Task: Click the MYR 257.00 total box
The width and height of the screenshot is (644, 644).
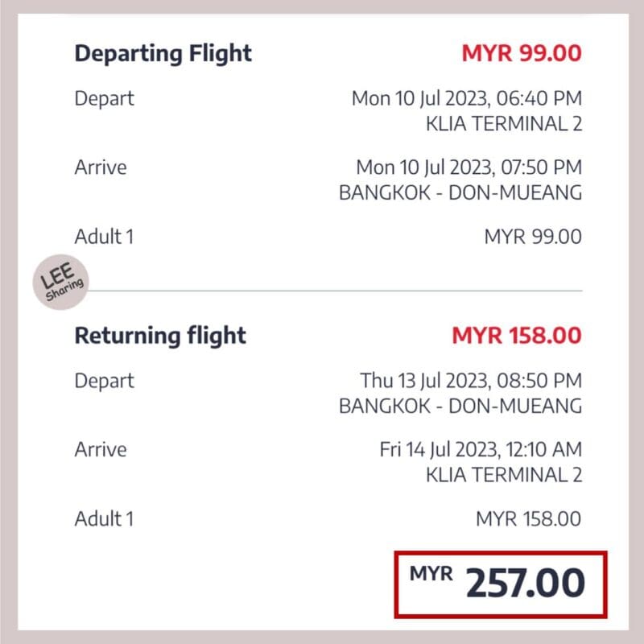Action: (x=501, y=584)
